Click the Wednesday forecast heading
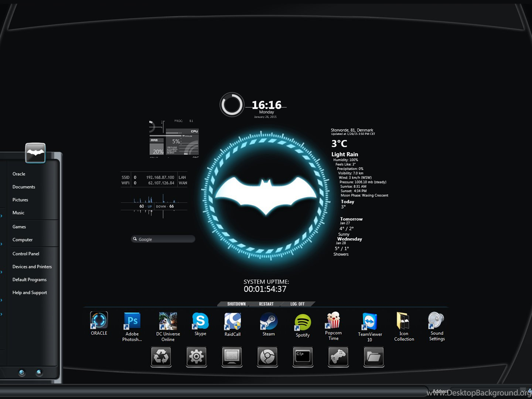Screen dimensions: 532x399 pos(350,239)
